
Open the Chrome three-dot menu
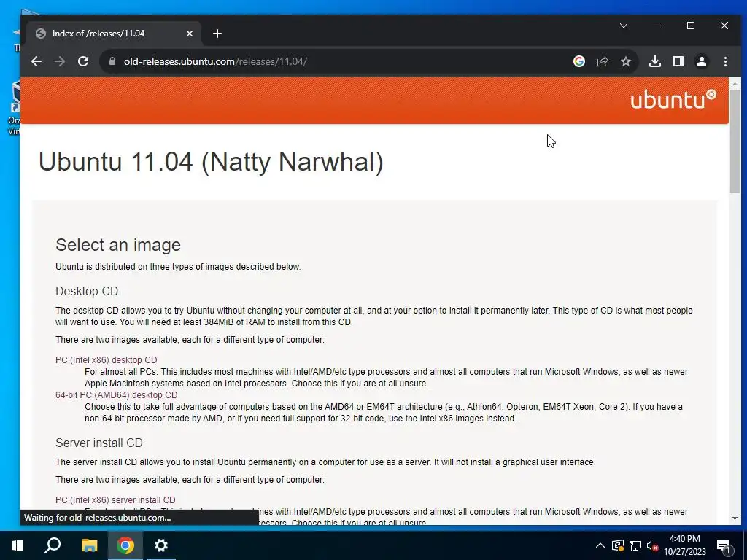pyautogui.click(x=725, y=61)
